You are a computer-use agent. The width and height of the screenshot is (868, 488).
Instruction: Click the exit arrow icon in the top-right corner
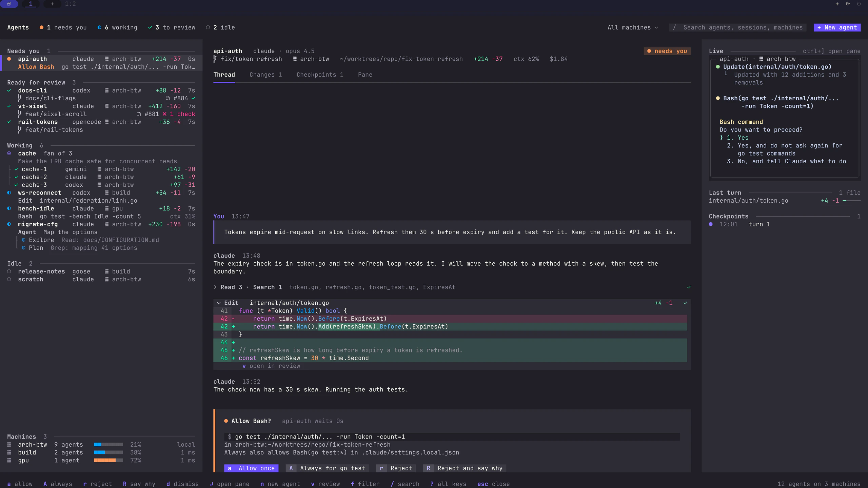[848, 4]
